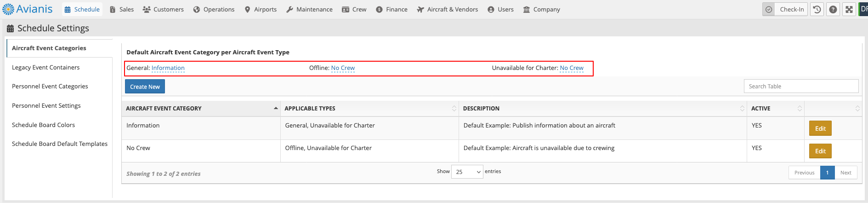
Task: Open the Finance menu
Action: point(391,9)
